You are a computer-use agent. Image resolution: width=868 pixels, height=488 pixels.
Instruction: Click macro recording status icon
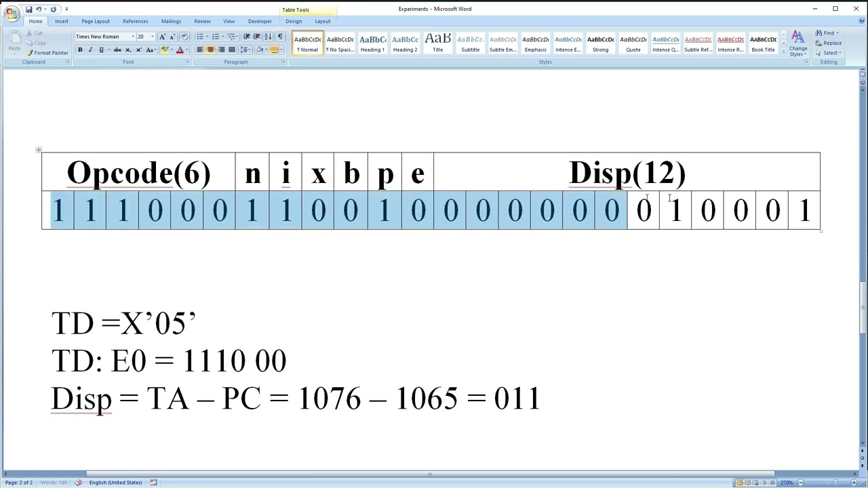pos(153,483)
